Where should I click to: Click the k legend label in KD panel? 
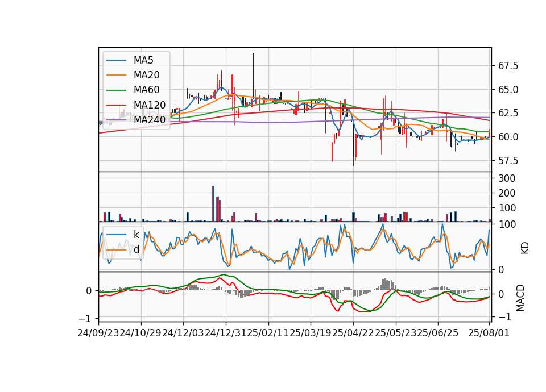tap(136, 235)
